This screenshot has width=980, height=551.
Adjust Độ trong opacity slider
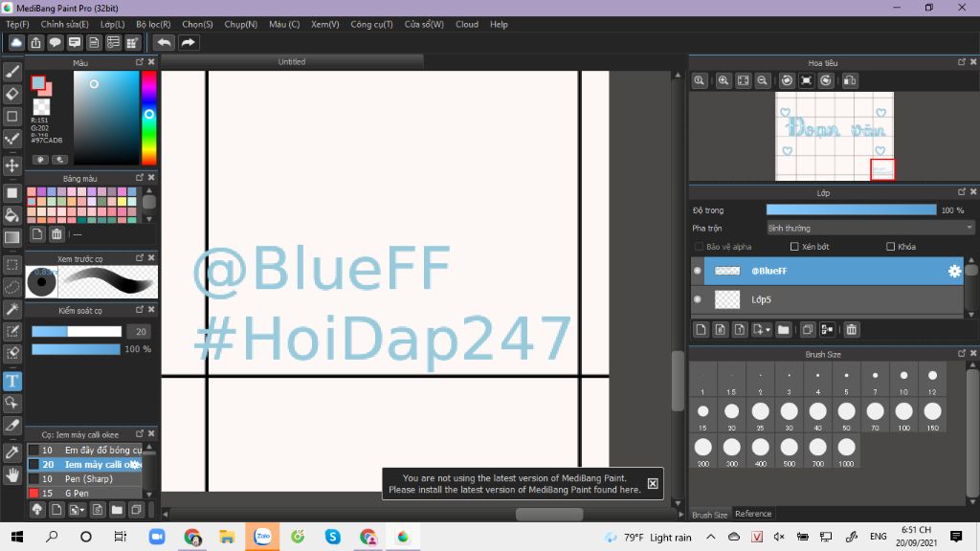(x=851, y=210)
